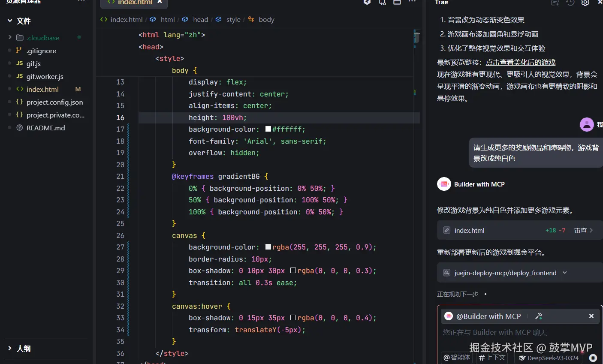Select the style breadcrumb segment
This screenshot has height=364, width=603.
click(x=233, y=19)
